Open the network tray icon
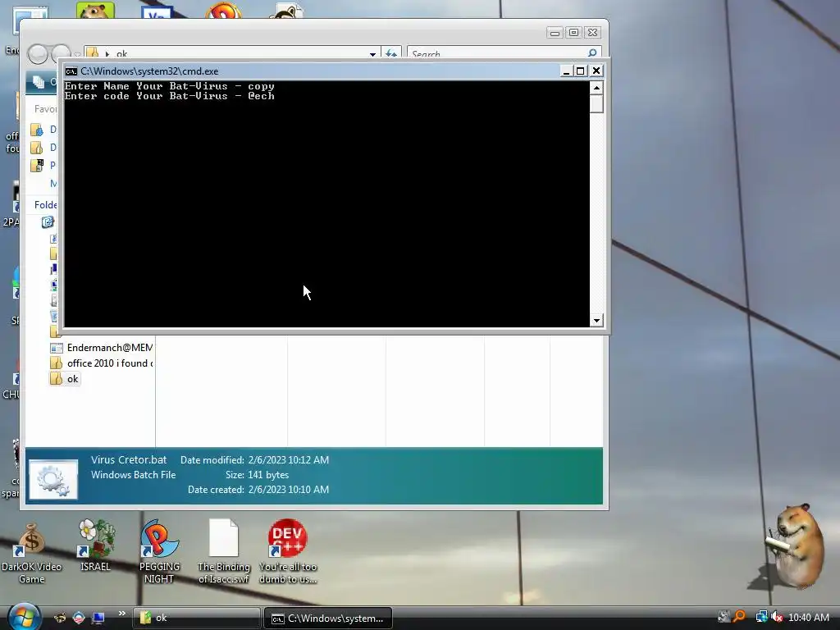This screenshot has width=840, height=630. (x=760, y=617)
